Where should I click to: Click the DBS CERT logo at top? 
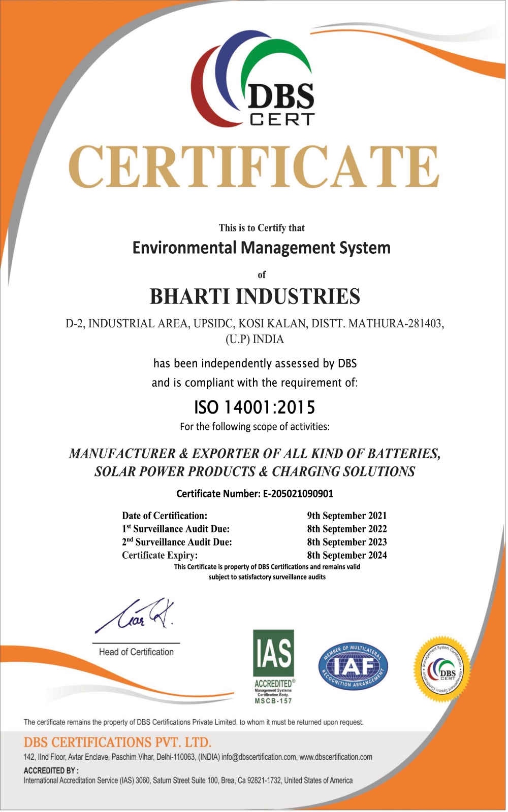253,79
